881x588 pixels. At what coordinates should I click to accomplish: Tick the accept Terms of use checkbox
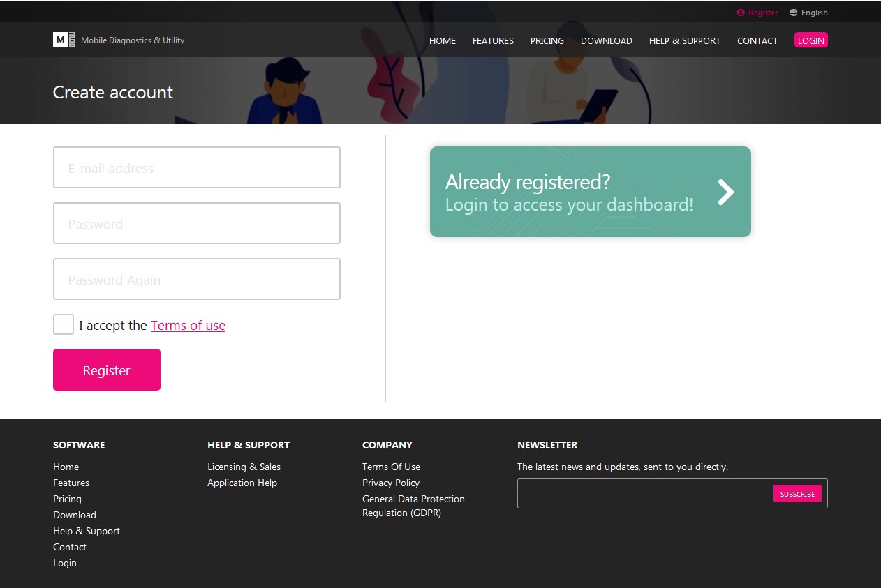(x=64, y=324)
